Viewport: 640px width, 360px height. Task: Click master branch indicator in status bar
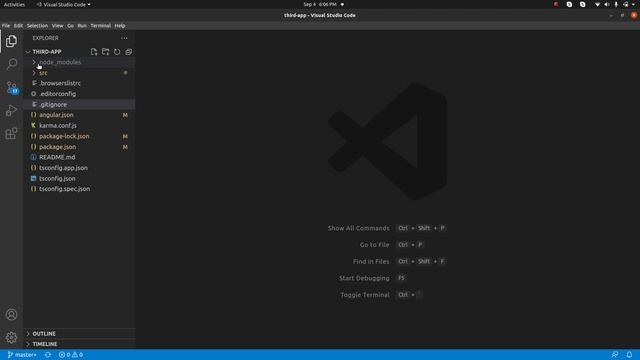point(22,355)
